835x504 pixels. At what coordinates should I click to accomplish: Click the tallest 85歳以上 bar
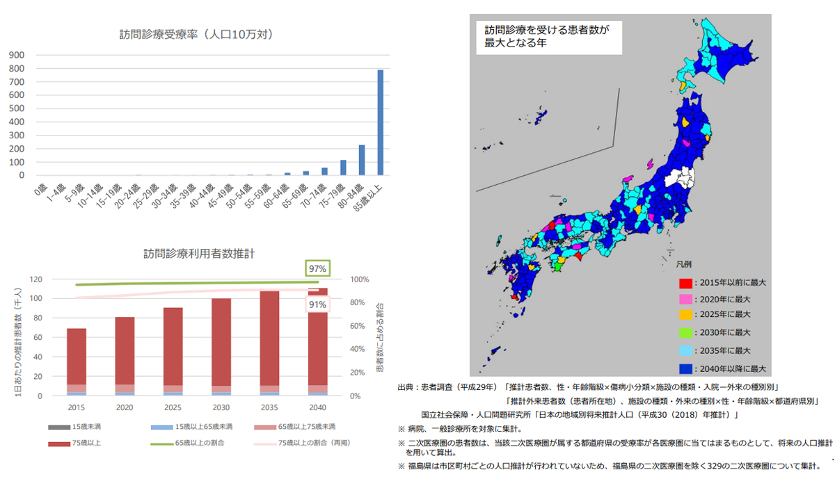tap(381, 122)
